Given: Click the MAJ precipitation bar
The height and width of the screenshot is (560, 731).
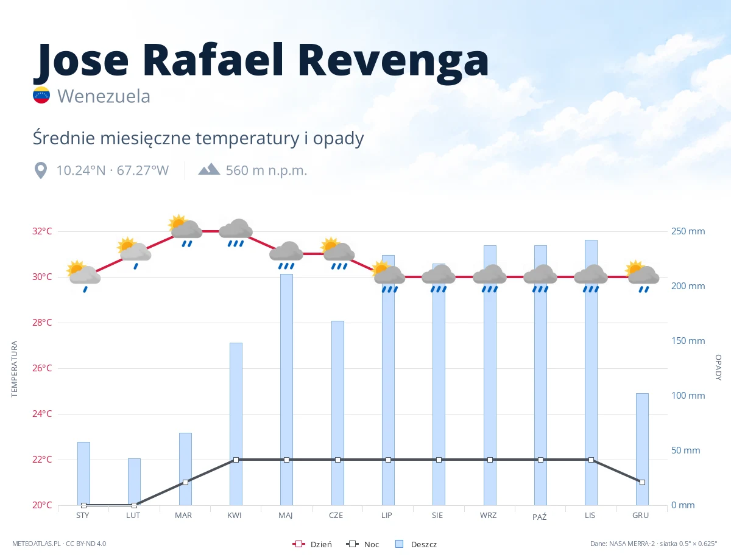Looking at the screenshot, I should (x=286, y=390).
